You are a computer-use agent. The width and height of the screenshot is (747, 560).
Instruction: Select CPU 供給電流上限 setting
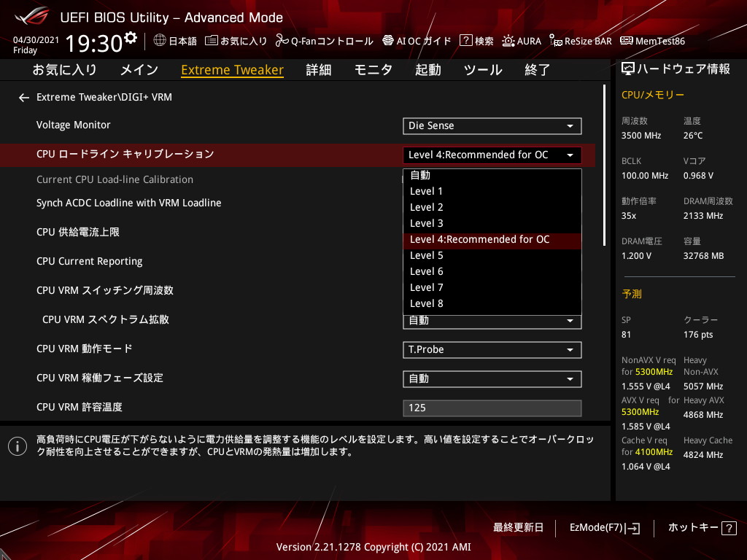[x=77, y=233]
